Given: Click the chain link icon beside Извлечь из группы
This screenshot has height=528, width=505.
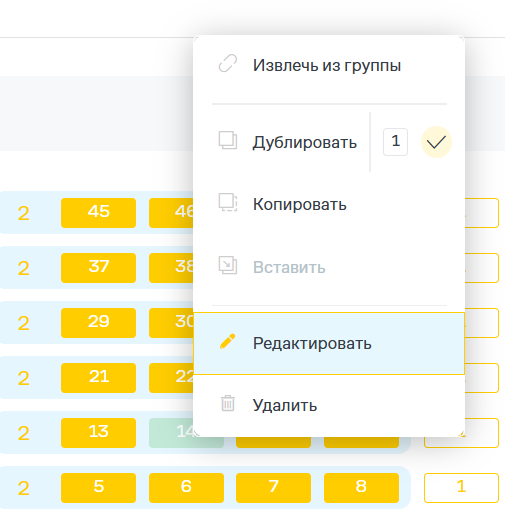Looking at the screenshot, I should tap(228, 64).
